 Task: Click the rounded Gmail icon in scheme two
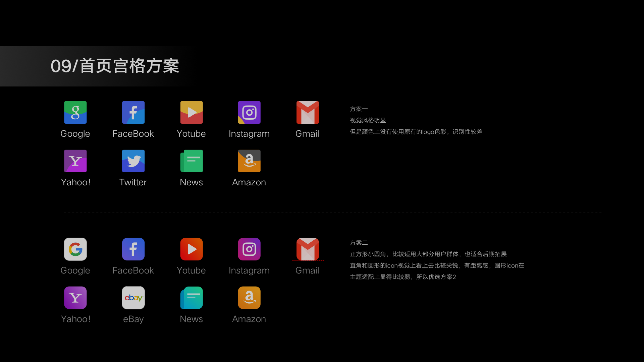point(308,249)
